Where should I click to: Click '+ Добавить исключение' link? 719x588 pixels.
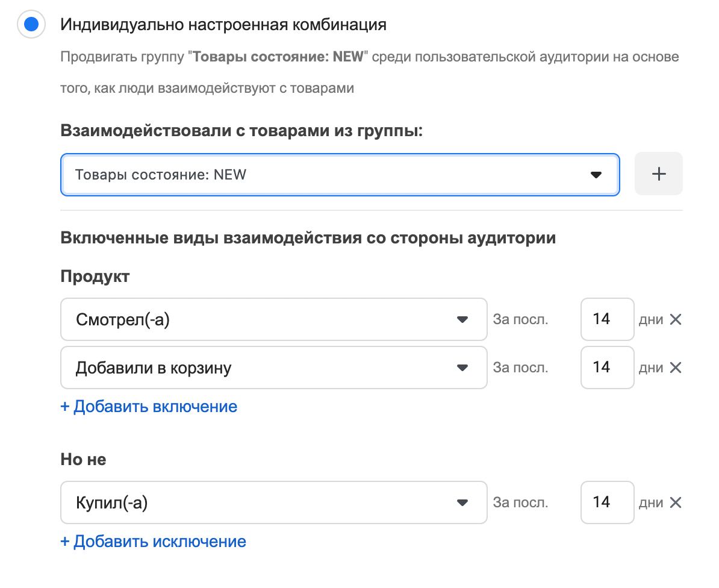coord(154,542)
